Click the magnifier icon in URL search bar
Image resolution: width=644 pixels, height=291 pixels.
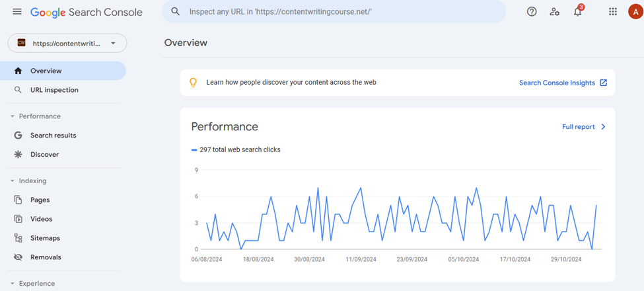176,11
